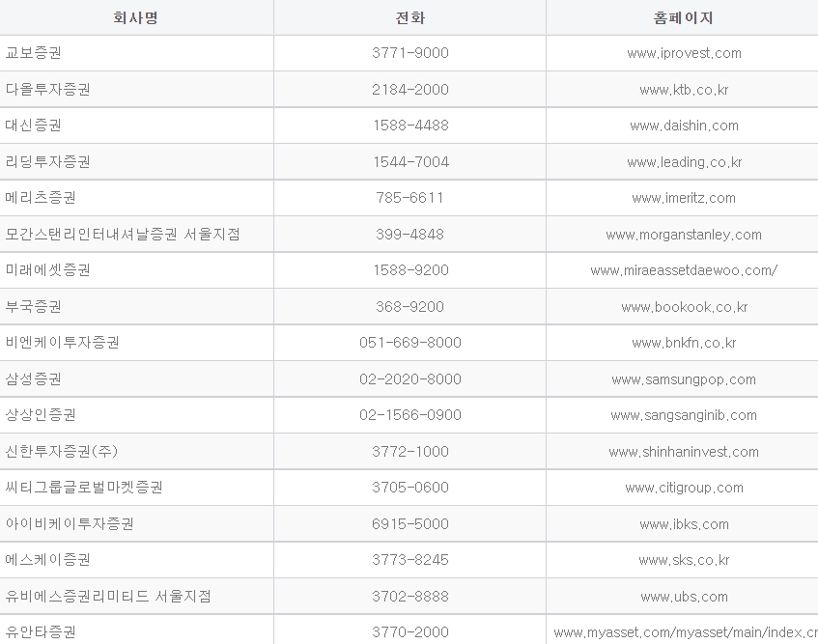Select the 삼성증권 company name
Viewport: 818px width, 644px height.
point(34,379)
